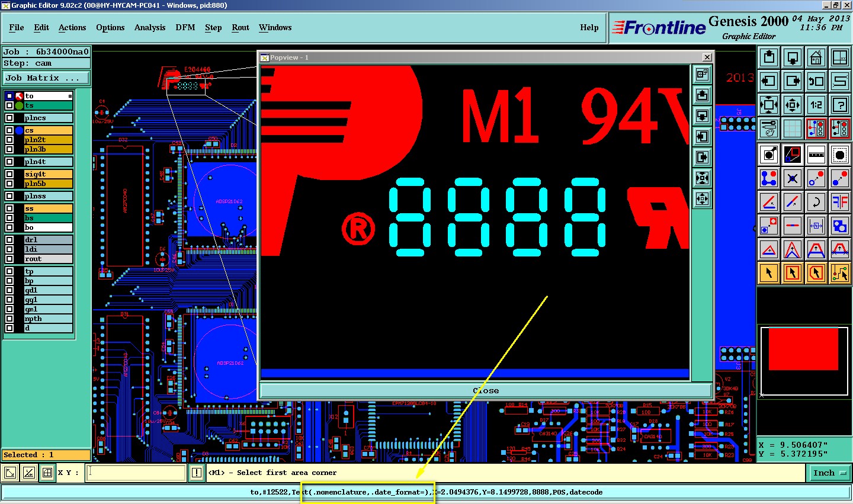
Task: Select the layer name 'pln5b'
Action: pos(48,184)
